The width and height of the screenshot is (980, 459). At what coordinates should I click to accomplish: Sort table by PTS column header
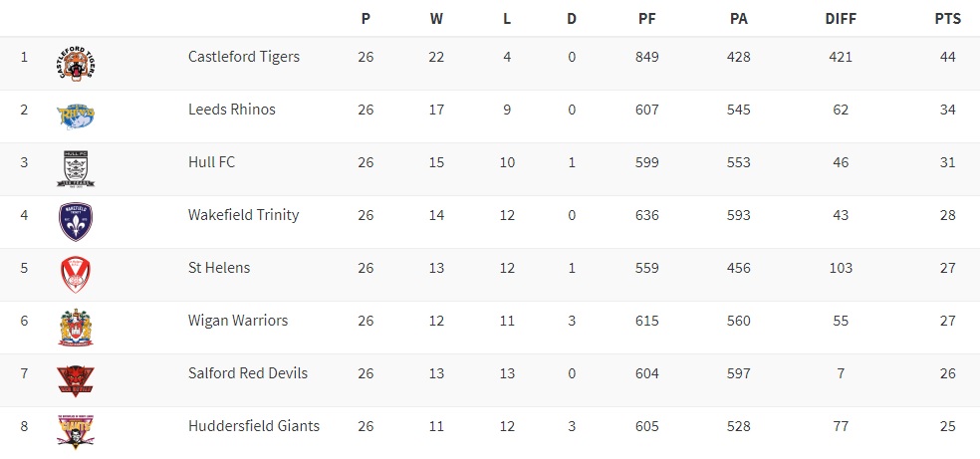tap(947, 19)
